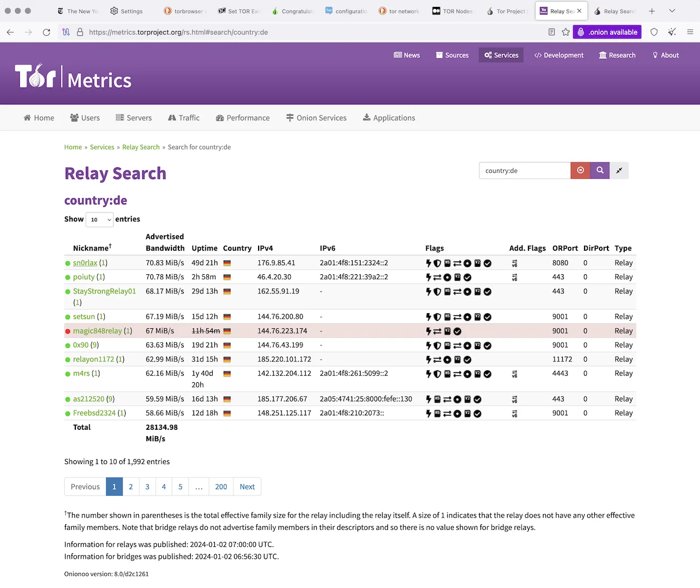Image resolution: width=700 pixels, height=588 pixels.
Task: Sort by the Uptime column header
Action: point(205,248)
